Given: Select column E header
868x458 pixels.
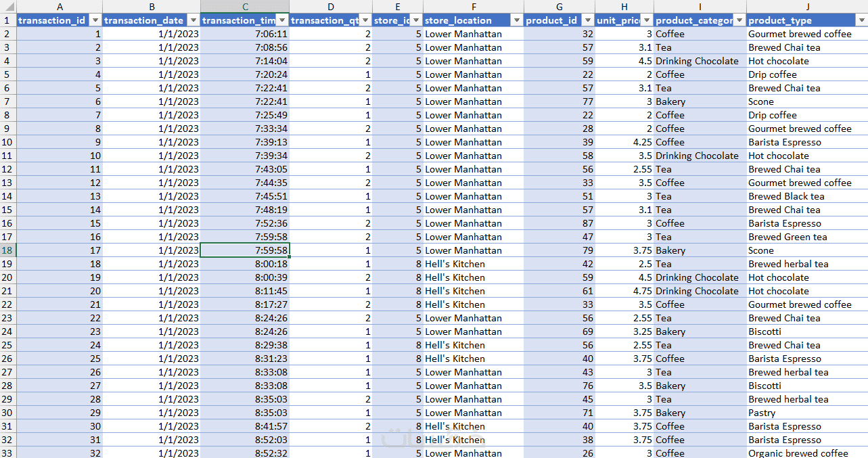Looking at the screenshot, I should pos(398,6).
